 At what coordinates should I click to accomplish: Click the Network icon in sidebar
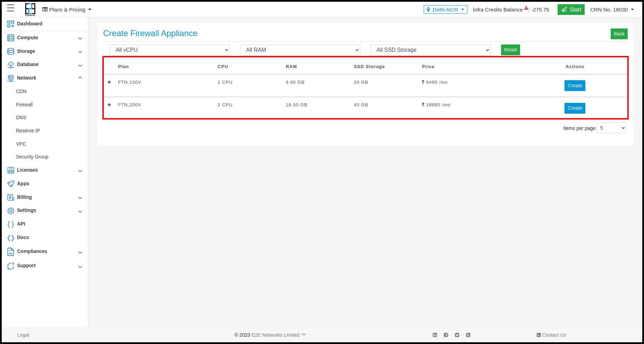(11, 78)
